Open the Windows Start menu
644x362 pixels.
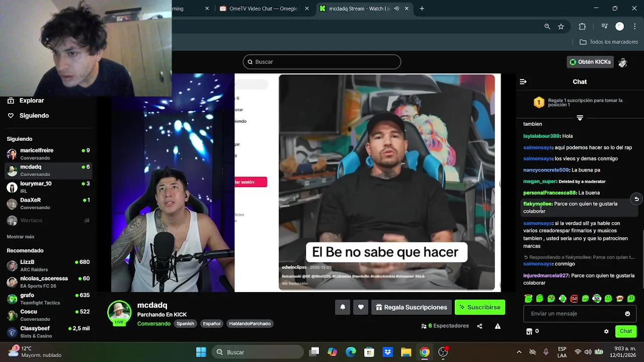coord(201,352)
